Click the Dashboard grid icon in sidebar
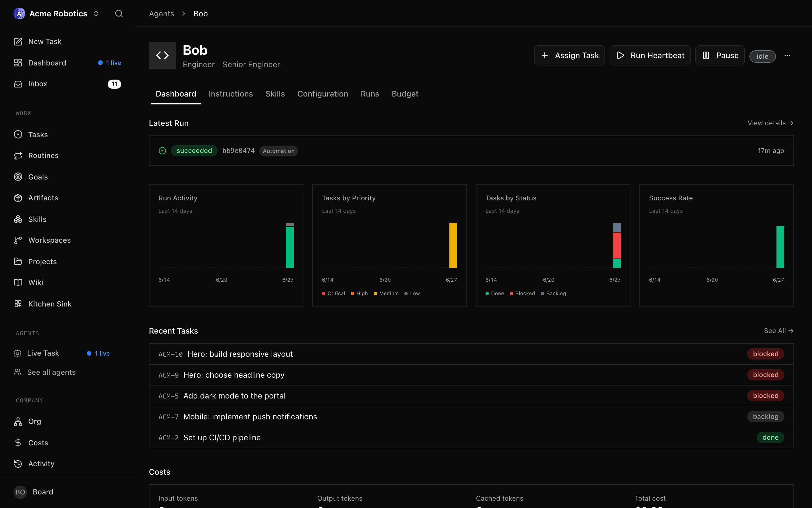The height and width of the screenshot is (508, 812). click(x=18, y=63)
